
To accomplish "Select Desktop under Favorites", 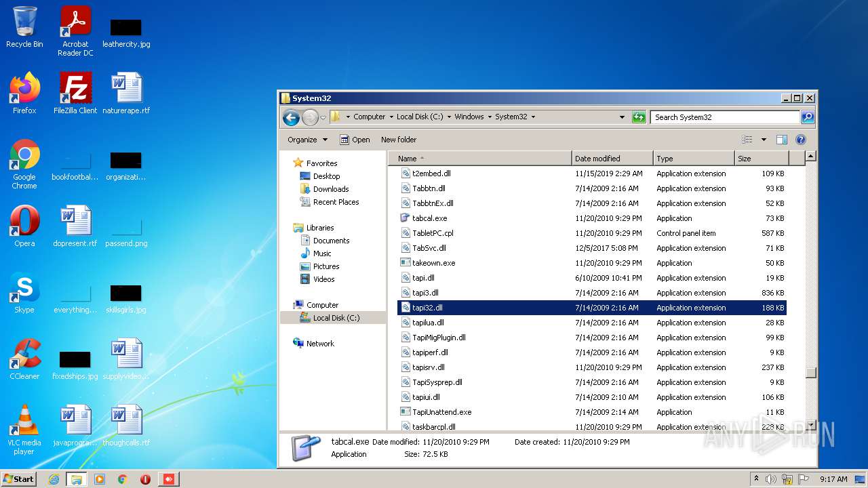I will 320,176.
